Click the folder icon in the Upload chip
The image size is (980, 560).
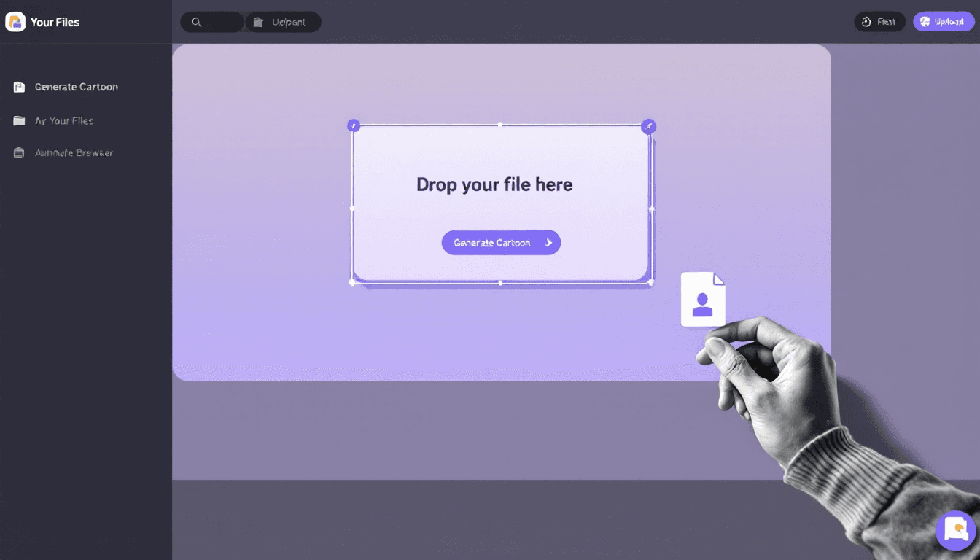256,22
